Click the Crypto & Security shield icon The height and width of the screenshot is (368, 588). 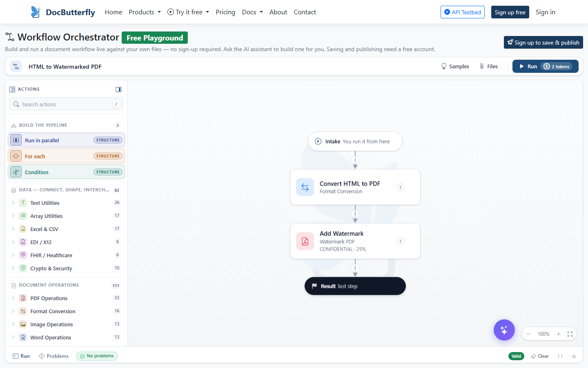tap(23, 268)
